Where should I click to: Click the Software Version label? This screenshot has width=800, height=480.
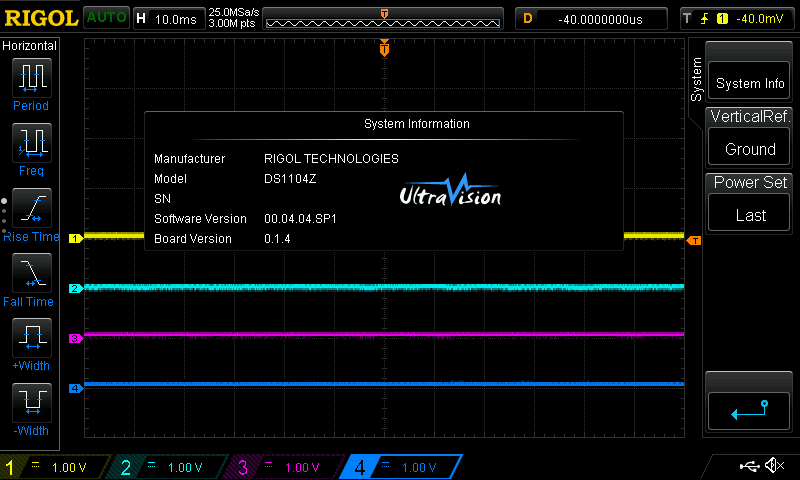200,219
